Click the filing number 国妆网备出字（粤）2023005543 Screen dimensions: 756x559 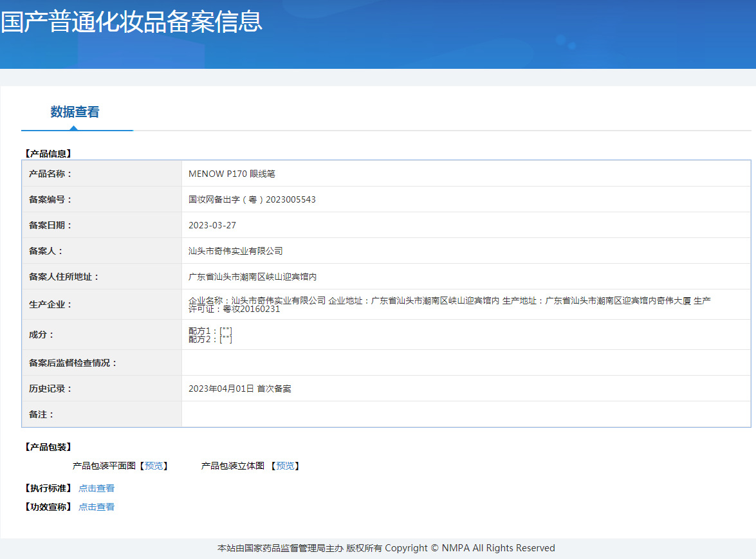coord(252,199)
